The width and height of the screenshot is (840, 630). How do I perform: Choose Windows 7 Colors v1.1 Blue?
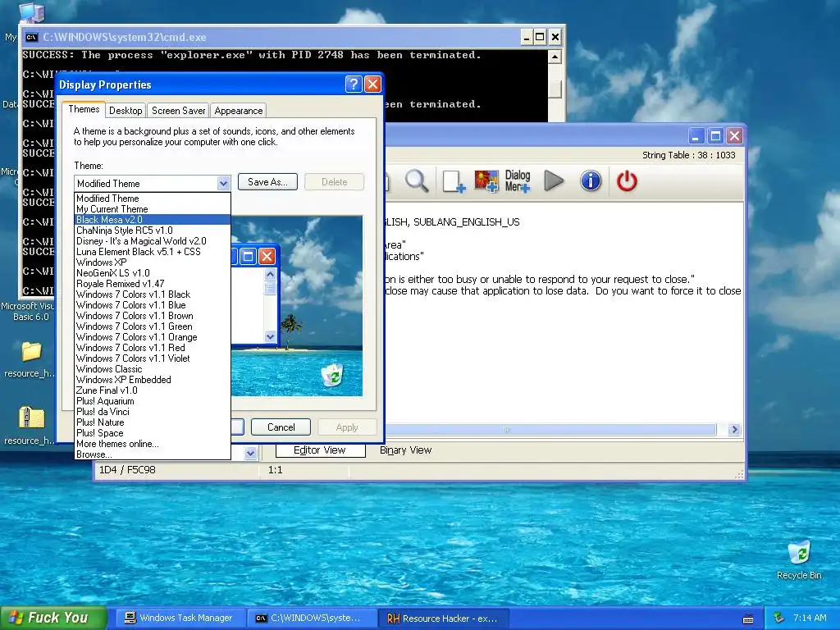coord(152,305)
